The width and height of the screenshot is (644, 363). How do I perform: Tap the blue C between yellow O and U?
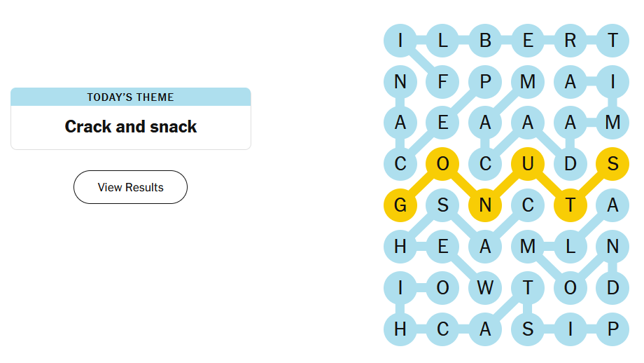[485, 164]
